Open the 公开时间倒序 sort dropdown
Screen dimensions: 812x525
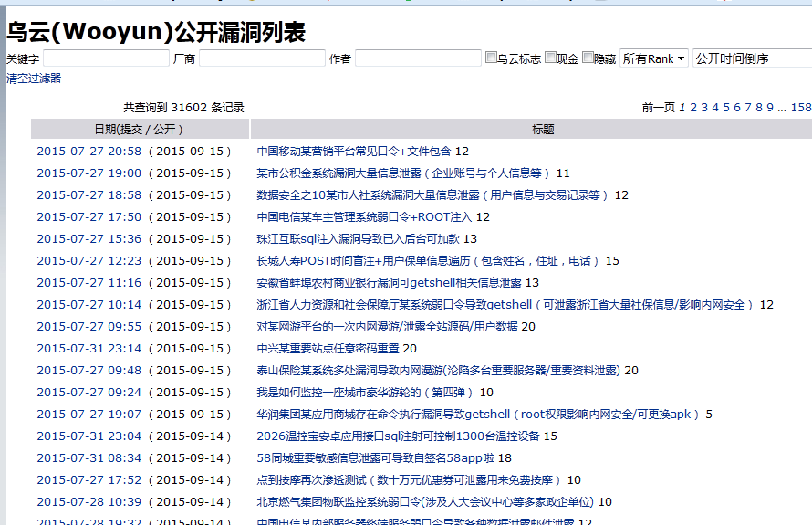pyautogui.click(x=753, y=58)
